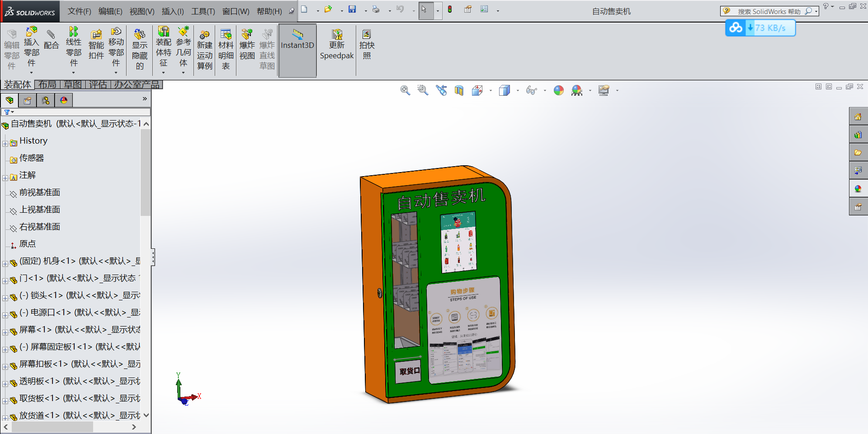Click Edit Appearance color ball icon
Image resolution: width=868 pixels, height=434 pixels.
coord(559,90)
